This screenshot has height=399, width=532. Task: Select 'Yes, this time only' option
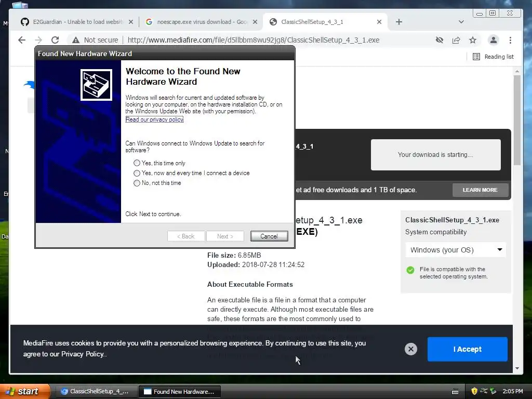137,163
